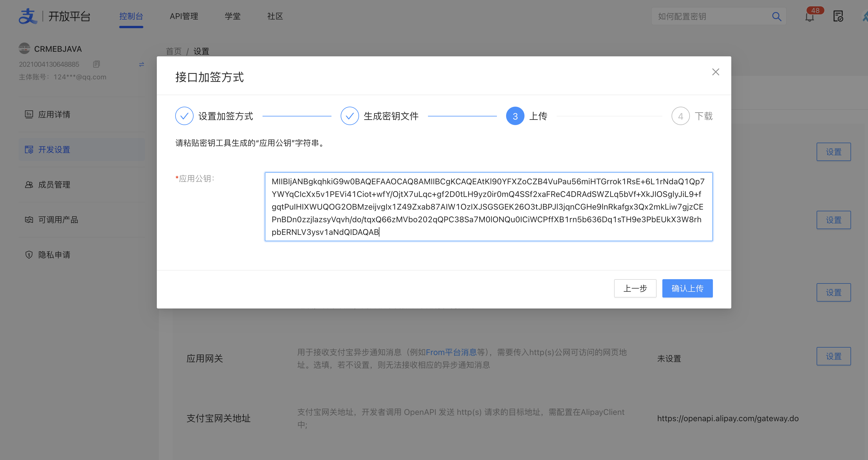Image resolution: width=868 pixels, height=460 pixels.
Task: Open the From平台消息 link
Action: coord(451,352)
